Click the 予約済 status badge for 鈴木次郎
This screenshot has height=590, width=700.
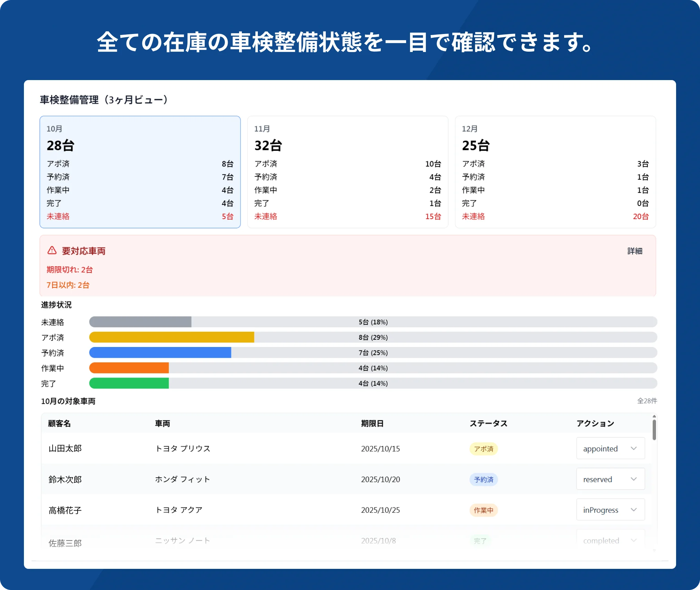click(x=483, y=479)
